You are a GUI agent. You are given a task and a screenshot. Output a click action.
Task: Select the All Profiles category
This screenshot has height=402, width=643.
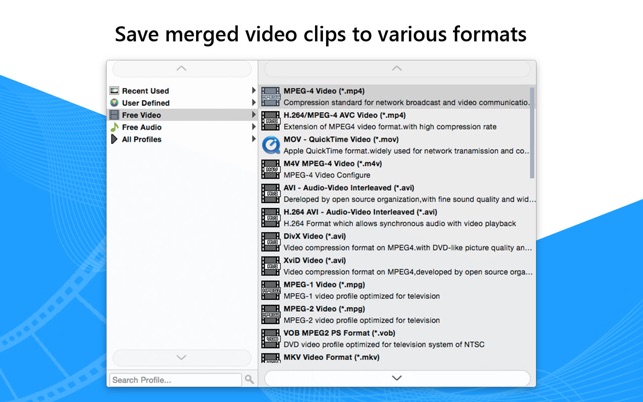click(182, 139)
